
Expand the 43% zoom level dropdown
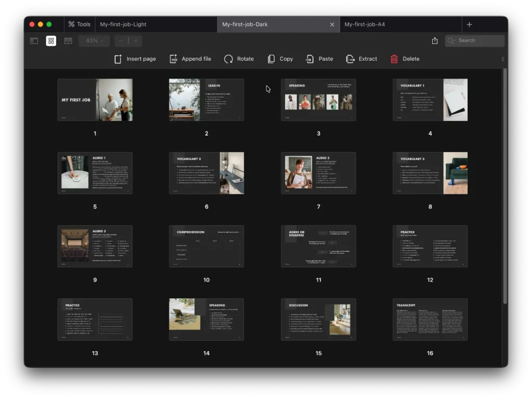pyautogui.click(x=94, y=41)
